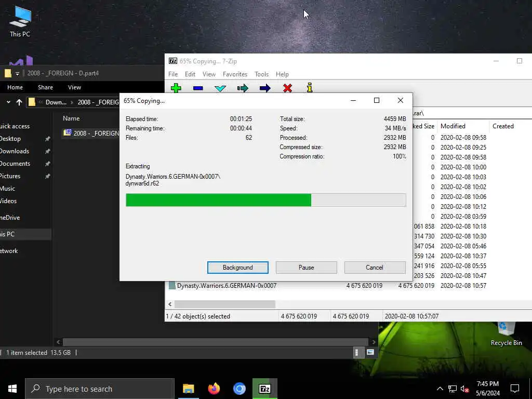Screen dimensions: 532x399
Task: Sort by Modified column in 7-Zip
Action: click(463, 126)
